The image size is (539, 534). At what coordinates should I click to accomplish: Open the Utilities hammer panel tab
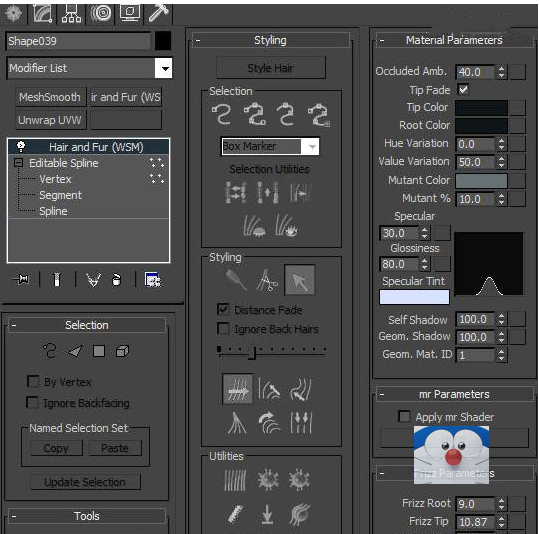[158, 13]
